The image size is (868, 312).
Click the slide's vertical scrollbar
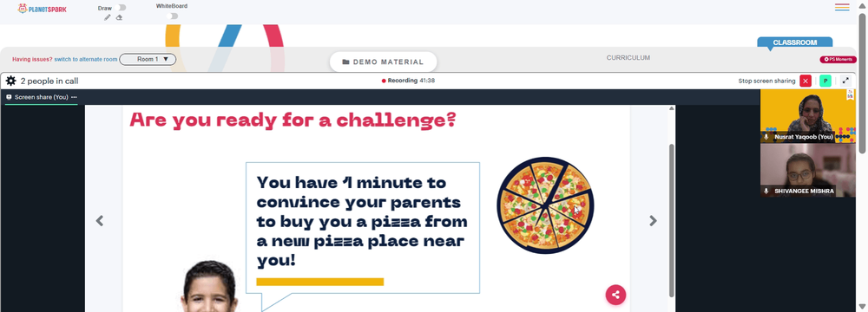coord(672,220)
